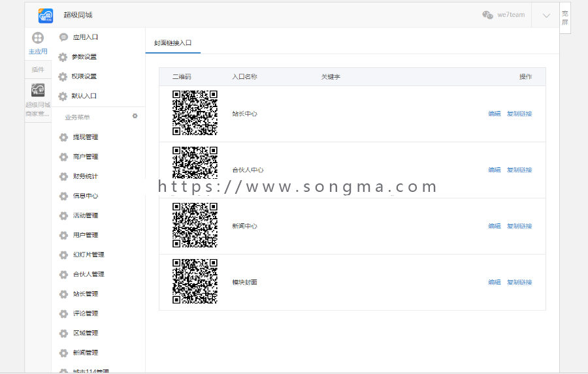Click the 区域管理 gear icon
The image size is (588, 374).
tap(64, 333)
